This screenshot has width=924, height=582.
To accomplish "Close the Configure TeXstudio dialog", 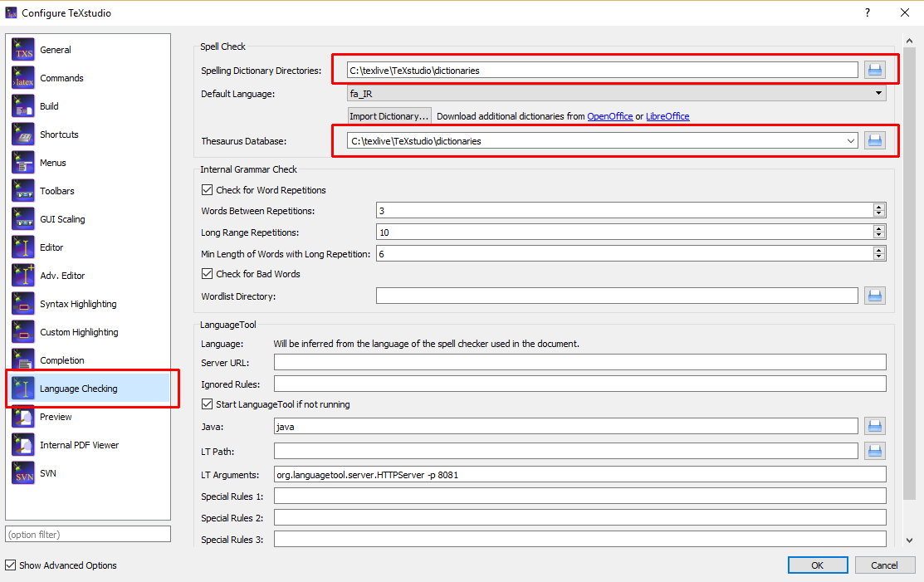I will coord(905,13).
